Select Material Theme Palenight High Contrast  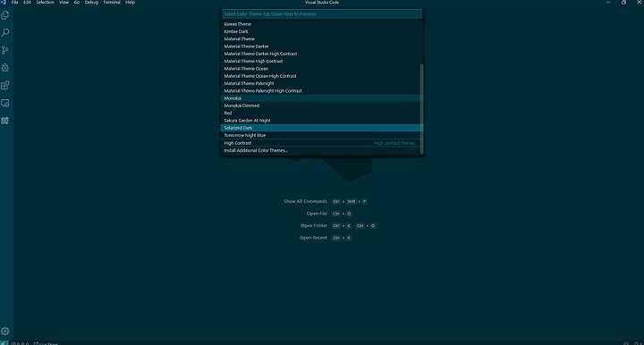coord(322,90)
